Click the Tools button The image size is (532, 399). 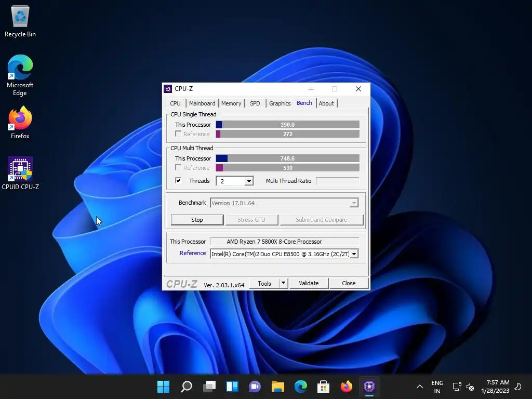pyautogui.click(x=264, y=283)
